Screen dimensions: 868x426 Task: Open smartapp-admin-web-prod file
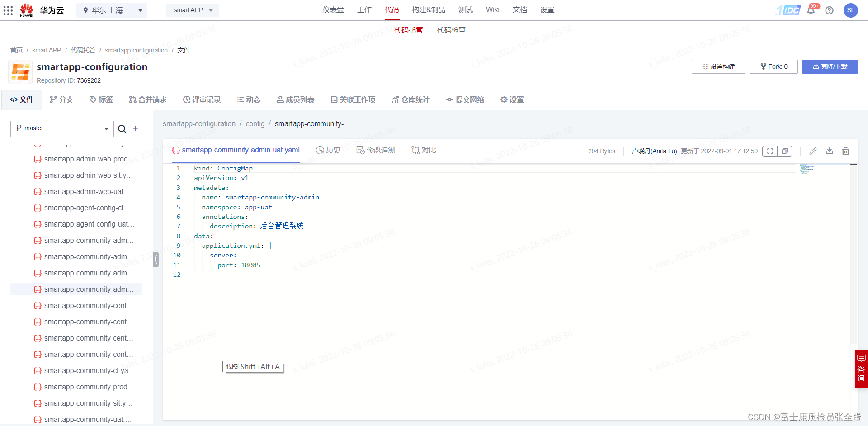click(x=85, y=159)
